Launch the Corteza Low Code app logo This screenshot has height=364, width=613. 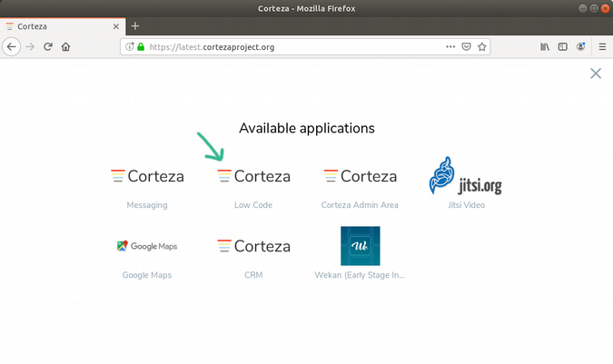click(253, 176)
